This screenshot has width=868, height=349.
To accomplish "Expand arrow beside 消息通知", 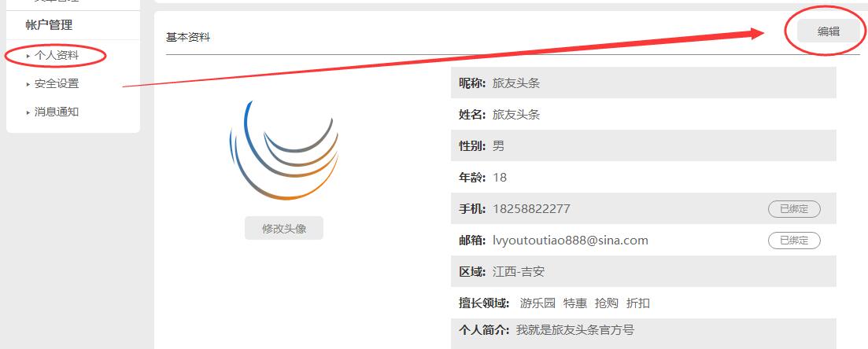I will 28,112.
